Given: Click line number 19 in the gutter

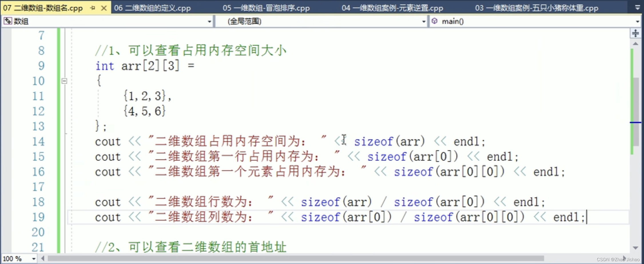Looking at the screenshot, I should click(38, 217).
